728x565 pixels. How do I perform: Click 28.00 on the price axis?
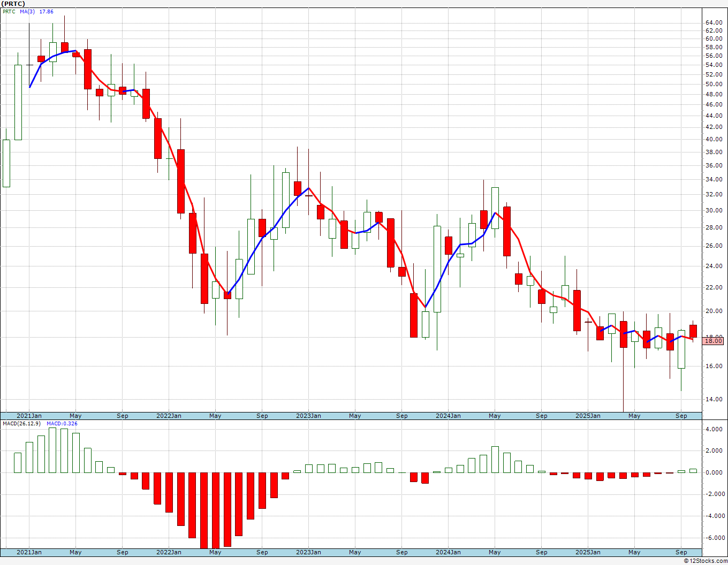pos(714,227)
